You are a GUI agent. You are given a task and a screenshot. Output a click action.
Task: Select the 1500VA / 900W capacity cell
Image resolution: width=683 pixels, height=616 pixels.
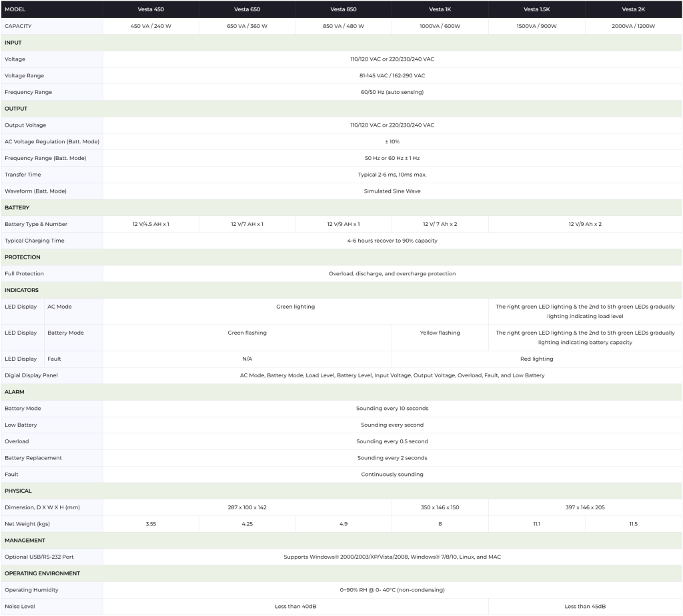[x=537, y=26]
